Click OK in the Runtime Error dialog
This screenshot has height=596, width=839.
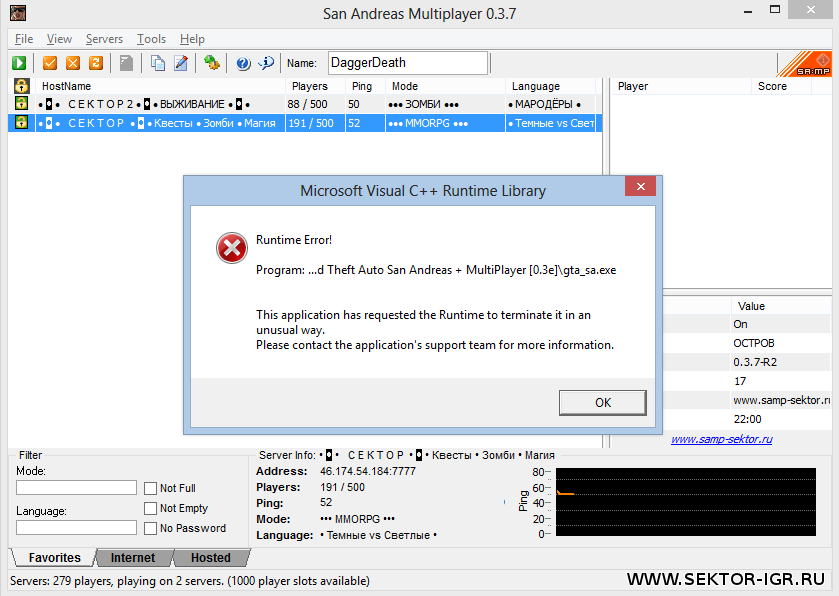pyautogui.click(x=602, y=402)
